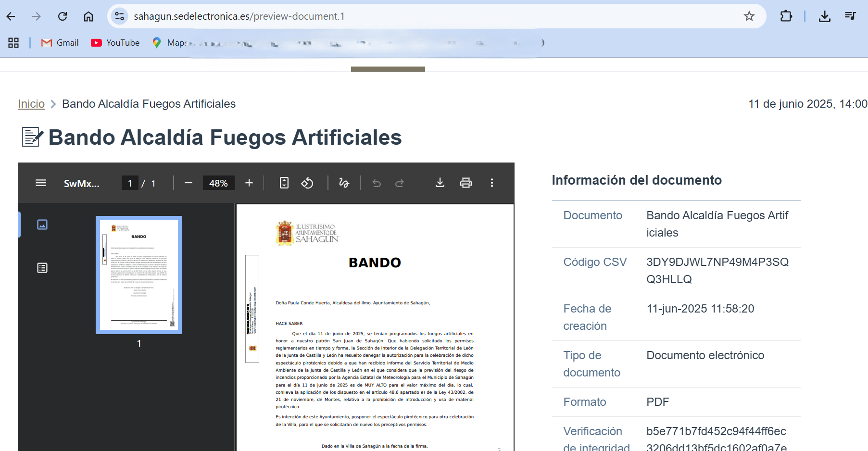
Task: Switch to document outline view
Action: (42, 268)
